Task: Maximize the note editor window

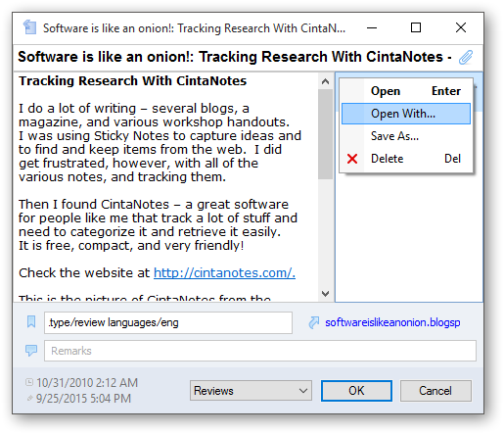Action: click(x=416, y=27)
